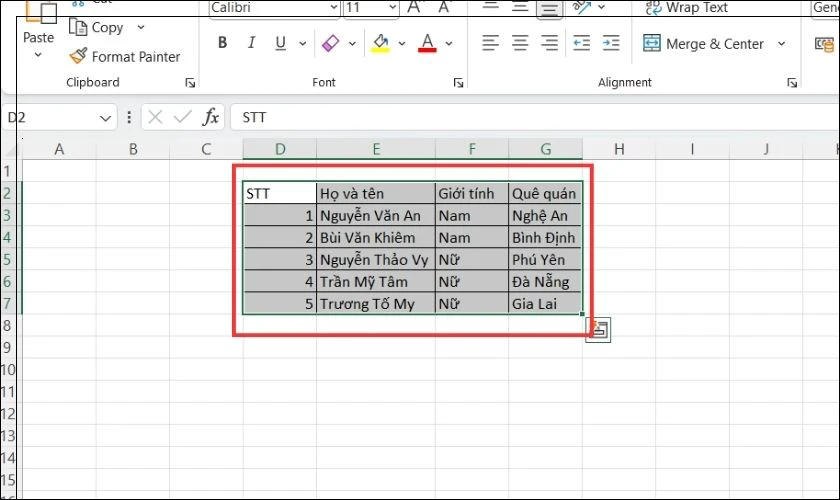Select cell Nguyễn Thảo Vy
Image resolution: width=840 pixels, height=500 pixels.
pyautogui.click(x=376, y=259)
